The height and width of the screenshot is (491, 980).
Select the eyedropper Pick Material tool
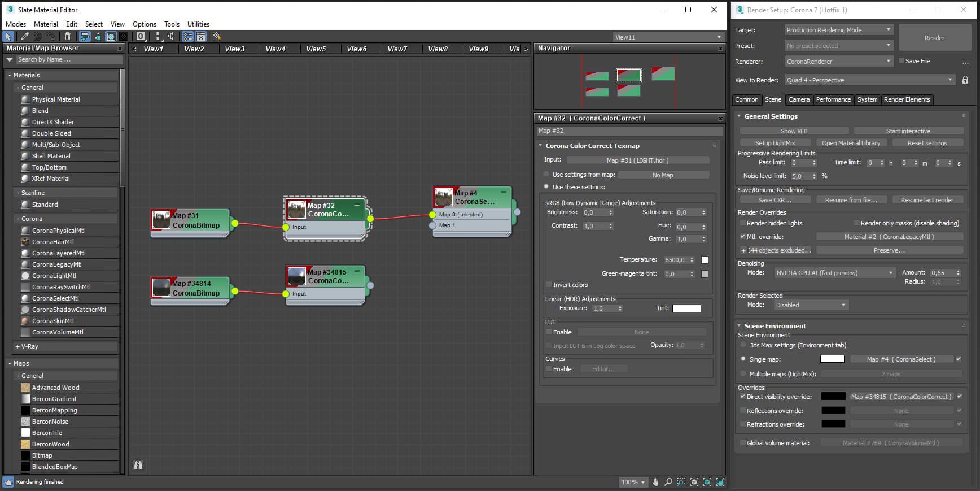[24, 37]
